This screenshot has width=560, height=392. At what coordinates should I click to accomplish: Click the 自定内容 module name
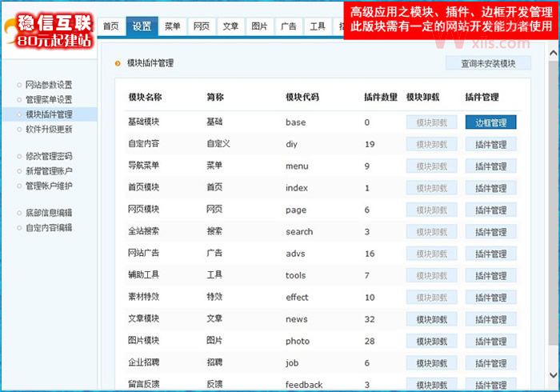click(x=143, y=144)
